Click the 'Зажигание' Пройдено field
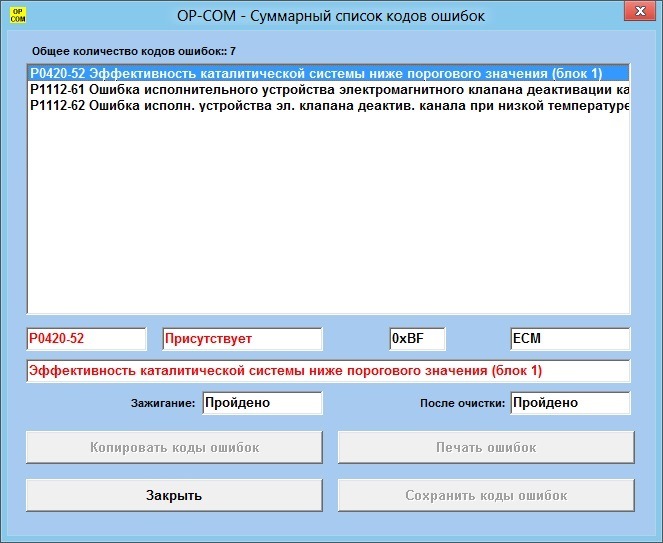 [x=262, y=403]
